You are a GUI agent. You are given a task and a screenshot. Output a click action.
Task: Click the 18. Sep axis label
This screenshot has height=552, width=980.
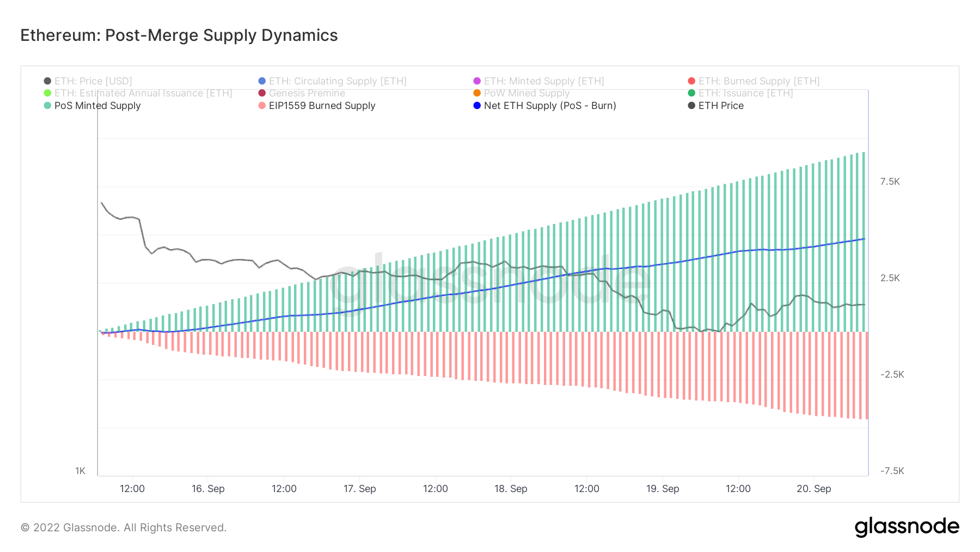pos(511,489)
